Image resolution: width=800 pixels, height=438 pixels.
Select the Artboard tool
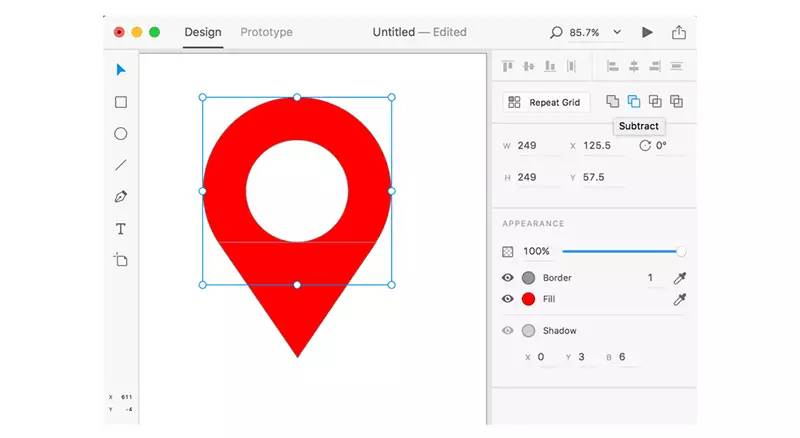[x=121, y=260]
